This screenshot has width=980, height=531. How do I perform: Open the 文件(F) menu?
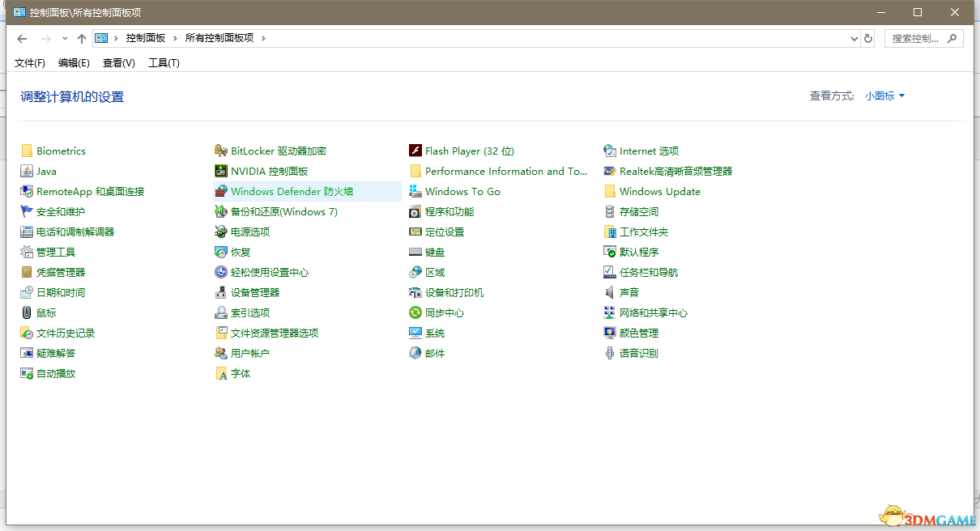30,63
